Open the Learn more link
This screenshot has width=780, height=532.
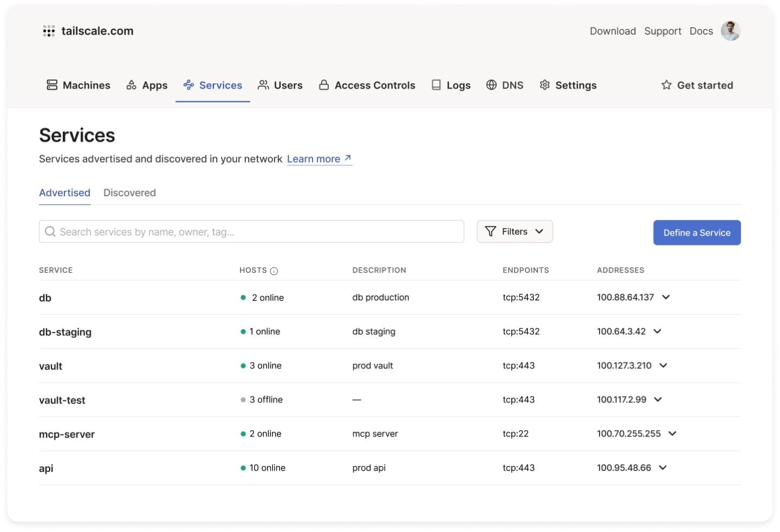[320, 159]
